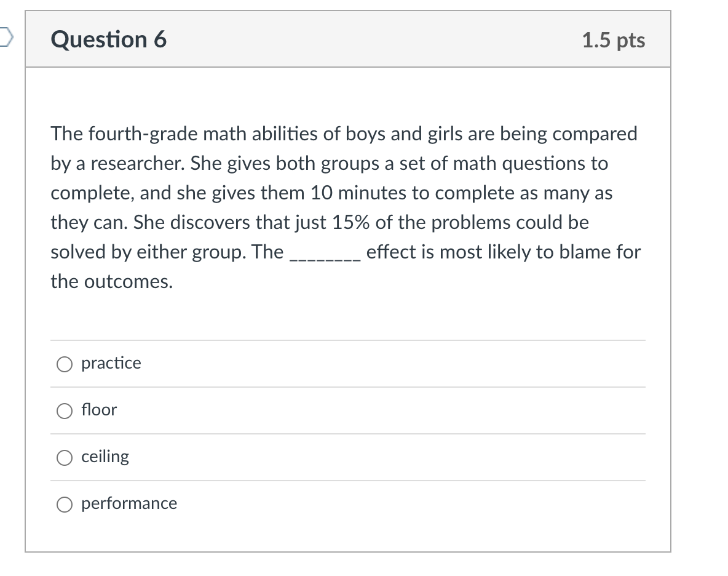Click the "performance" answer label text

pyautogui.click(x=129, y=503)
